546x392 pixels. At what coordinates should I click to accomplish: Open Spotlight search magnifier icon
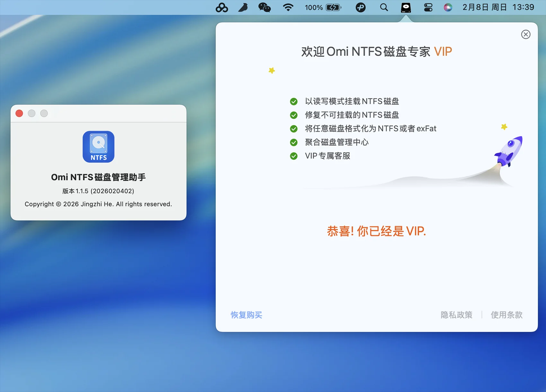pyautogui.click(x=384, y=7)
